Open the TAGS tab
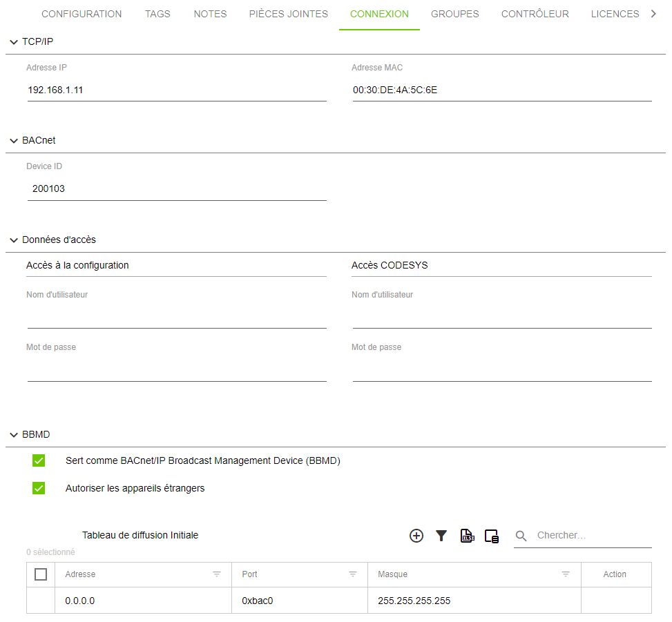Viewport: 672px width, 622px height. pos(157,14)
